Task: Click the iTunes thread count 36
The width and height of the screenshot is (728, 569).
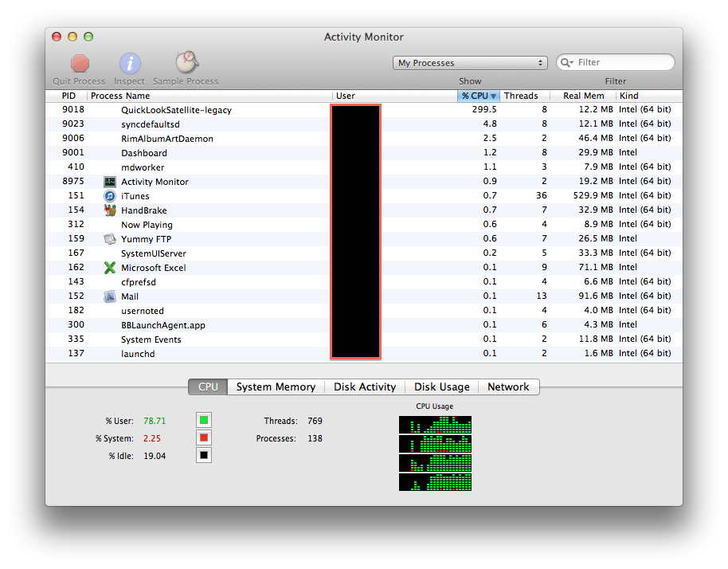Action: 542,195
